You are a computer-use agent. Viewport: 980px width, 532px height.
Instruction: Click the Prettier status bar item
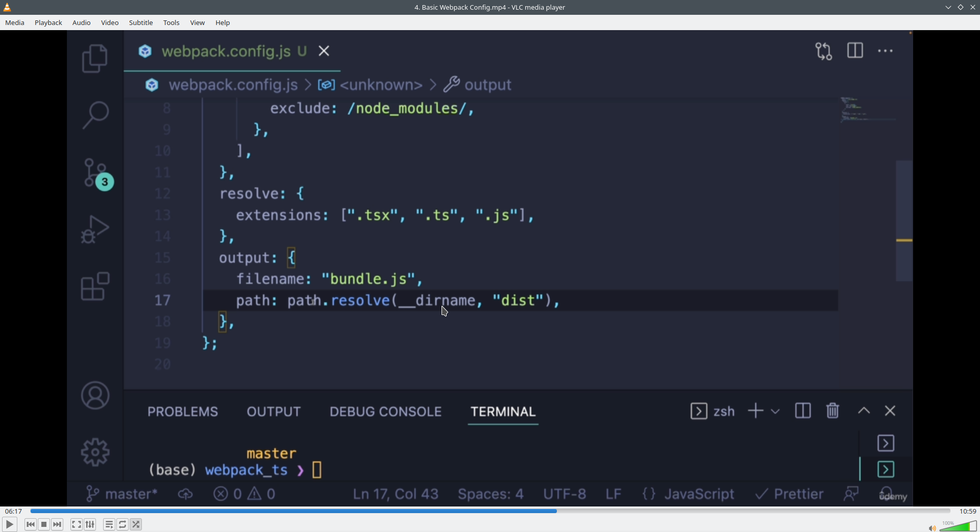point(789,494)
